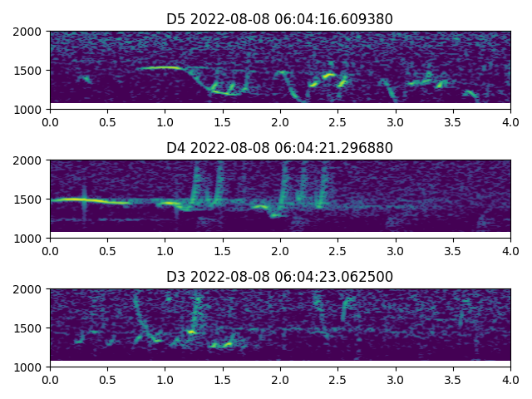Click the 4.0 x-axis tick on D5 plot
The image size is (532, 399).
coord(510,122)
